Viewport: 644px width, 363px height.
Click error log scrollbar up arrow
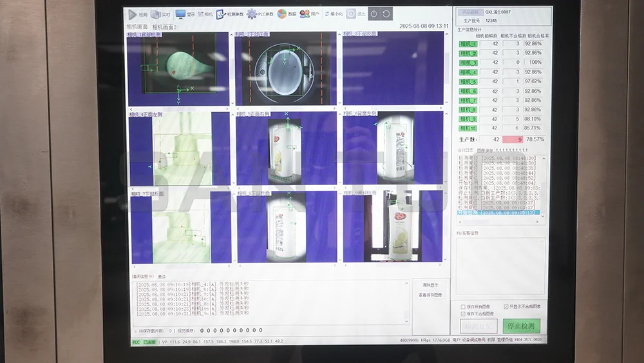406,283
